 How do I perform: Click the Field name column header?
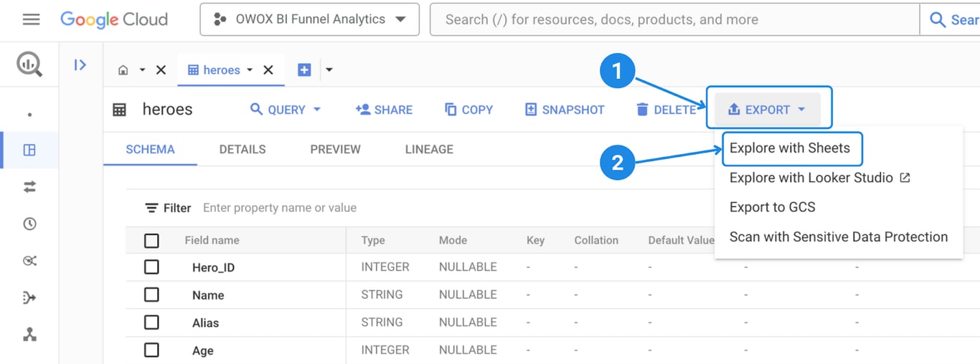coord(212,241)
